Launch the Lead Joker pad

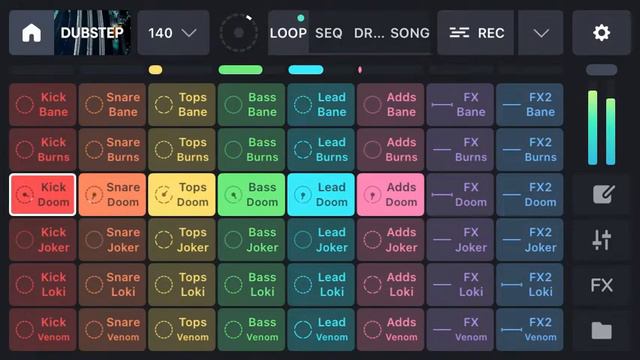pyautogui.click(x=321, y=240)
